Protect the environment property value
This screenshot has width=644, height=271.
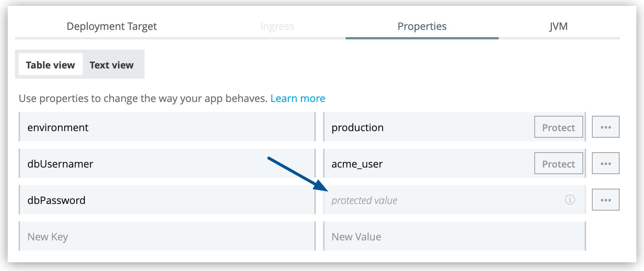pyautogui.click(x=558, y=127)
